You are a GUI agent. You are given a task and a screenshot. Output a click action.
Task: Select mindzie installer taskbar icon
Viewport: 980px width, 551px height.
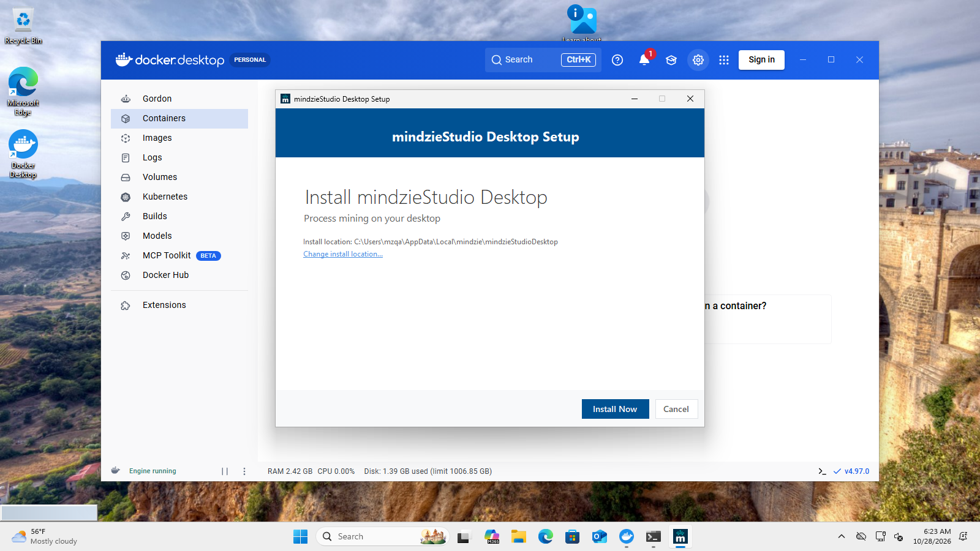(680, 537)
